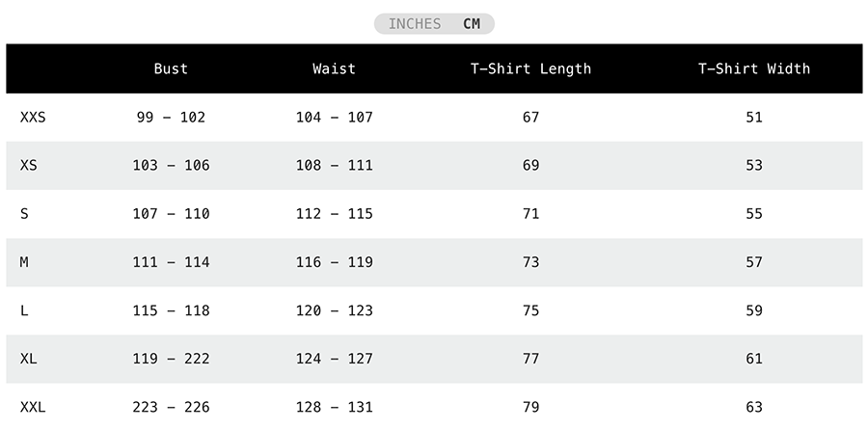Click the XL T-shirt width value 61
Image resolution: width=868 pixels, height=430 pixels.
[x=754, y=359]
